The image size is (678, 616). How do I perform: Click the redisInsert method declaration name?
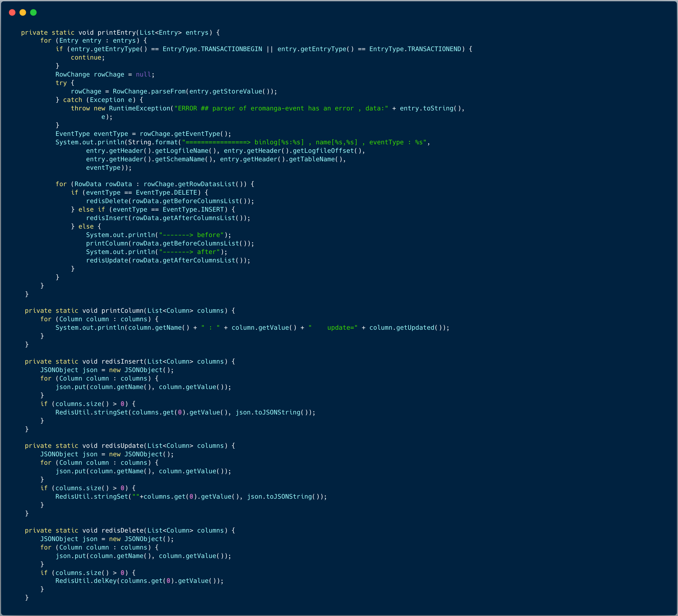tap(122, 361)
